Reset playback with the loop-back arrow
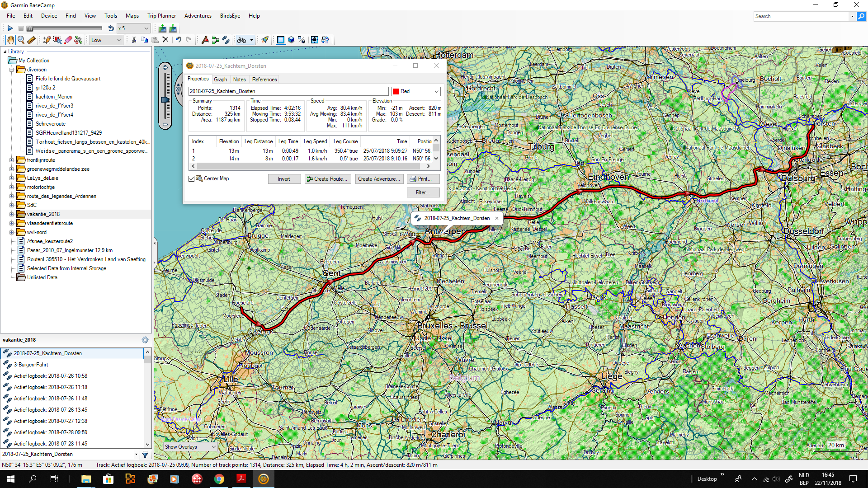 click(111, 28)
